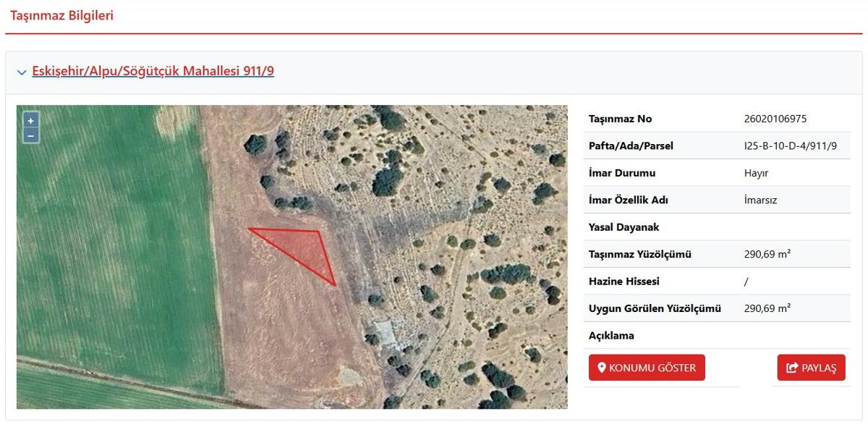Click the Uygun Görülen Yüzölçümü label
The height and width of the screenshot is (427, 868).
655,308
